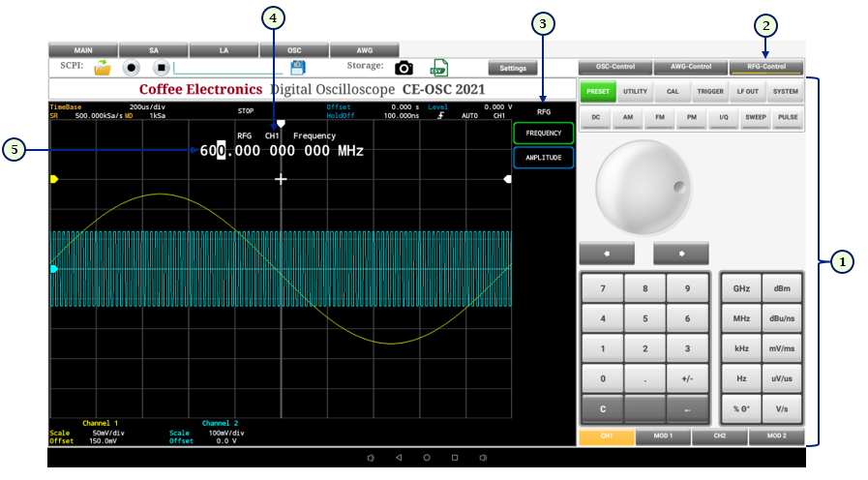The width and height of the screenshot is (868, 480).
Task: Move cursor left with left arrow button
Action: point(607,254)
